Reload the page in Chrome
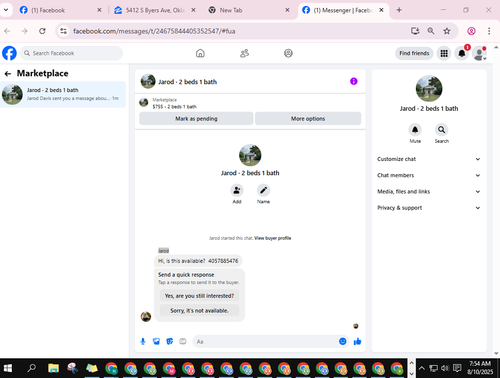 (x=42, y=31)
